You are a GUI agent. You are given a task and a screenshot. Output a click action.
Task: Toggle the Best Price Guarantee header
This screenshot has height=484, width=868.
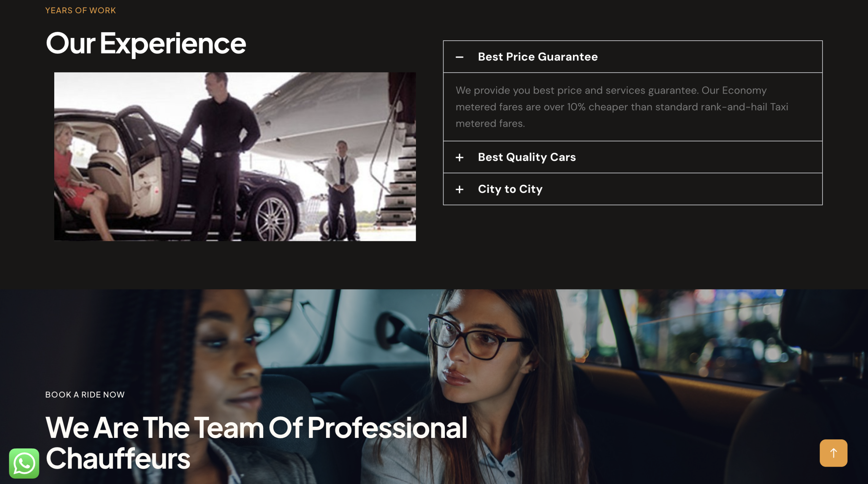click(x=632, y=57)
